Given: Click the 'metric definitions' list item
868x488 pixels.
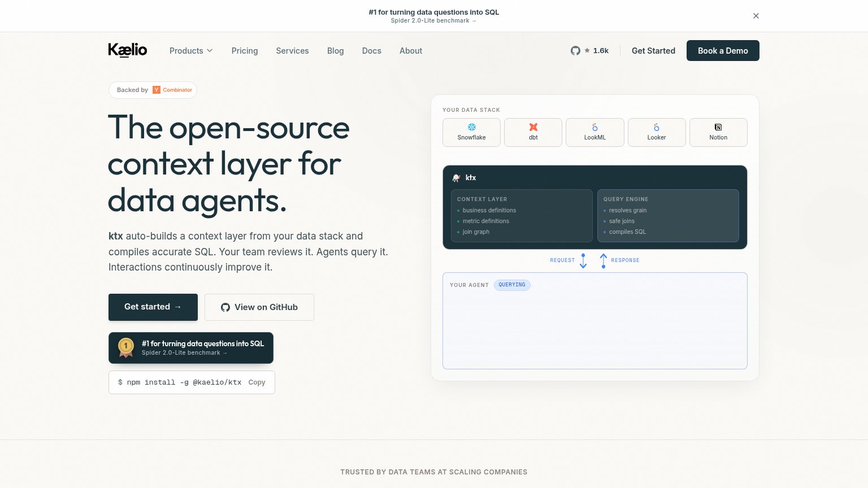Looking at the screenshot, I should (x=486, y=221).
